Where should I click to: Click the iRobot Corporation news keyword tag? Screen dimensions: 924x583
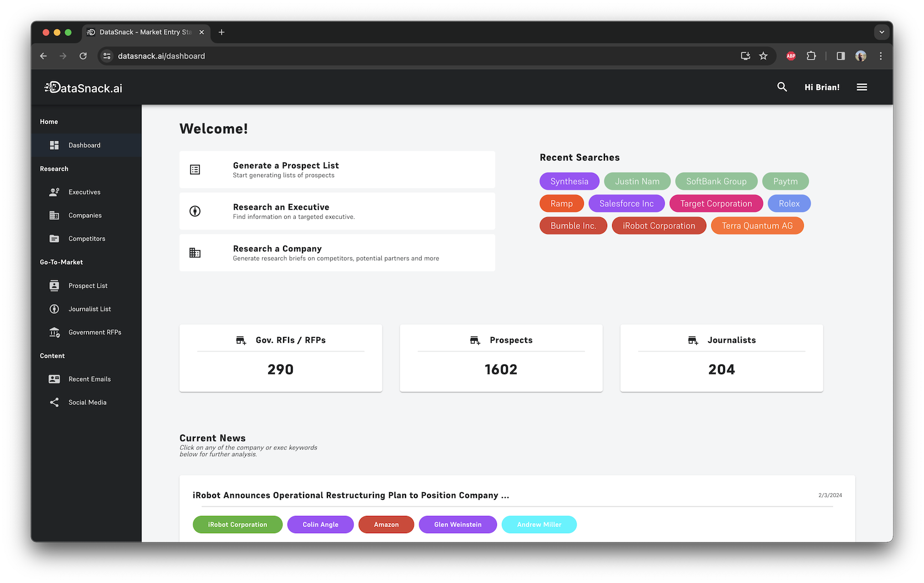[x=238, y=525]
